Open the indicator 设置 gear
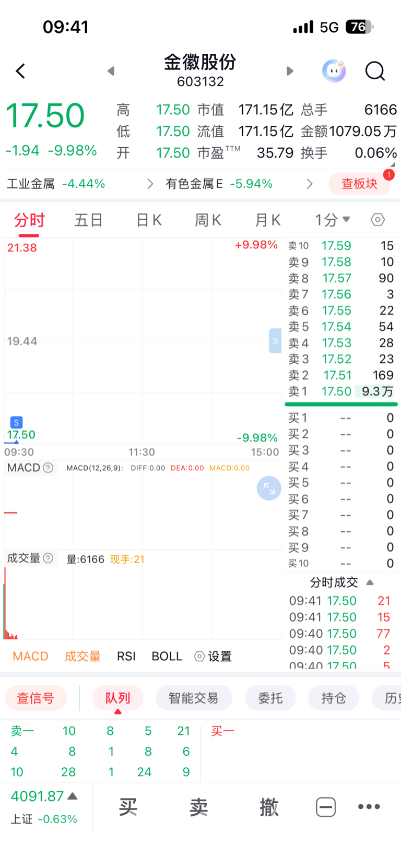This screenshot has width=401, height=868. [x=213, y=656]
